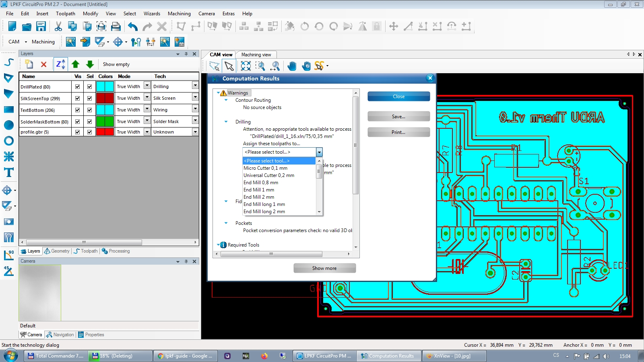This screenshot has width=644, height=362.
Task: Expand the Required Tools node
Action: [218, 245]
